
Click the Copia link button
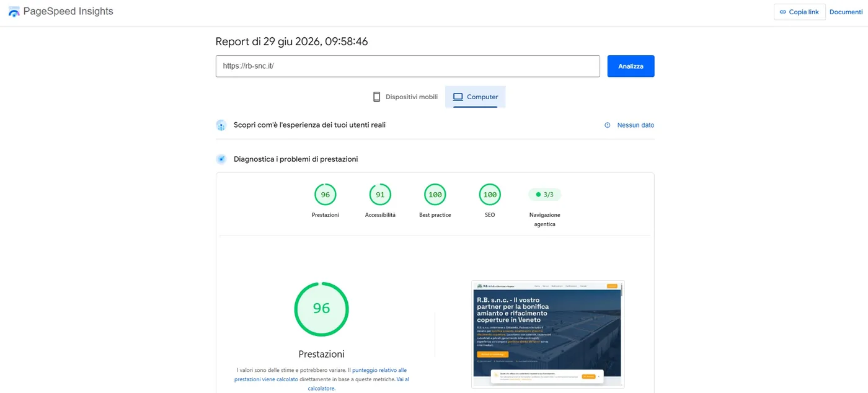coord(799,12)
